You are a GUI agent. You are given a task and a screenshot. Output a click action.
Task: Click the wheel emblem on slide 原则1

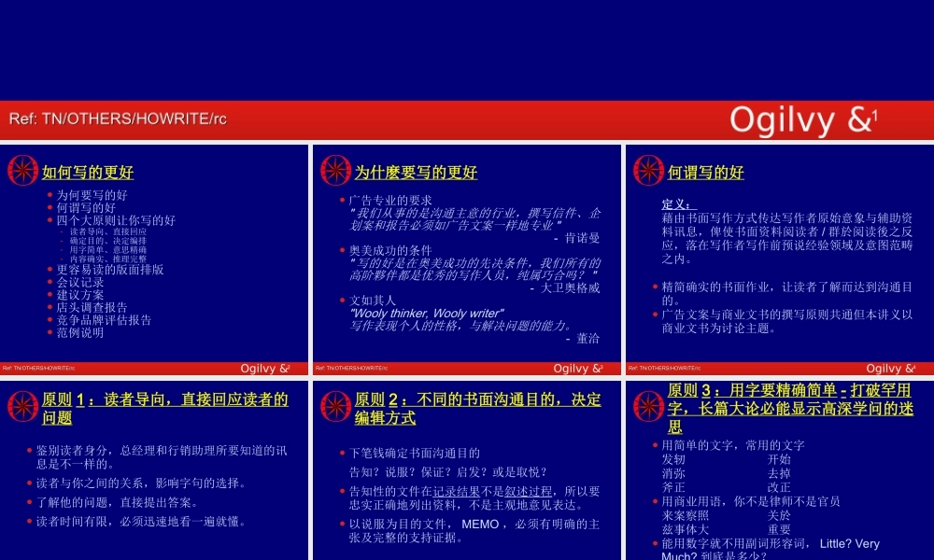[x=21, y=403]
